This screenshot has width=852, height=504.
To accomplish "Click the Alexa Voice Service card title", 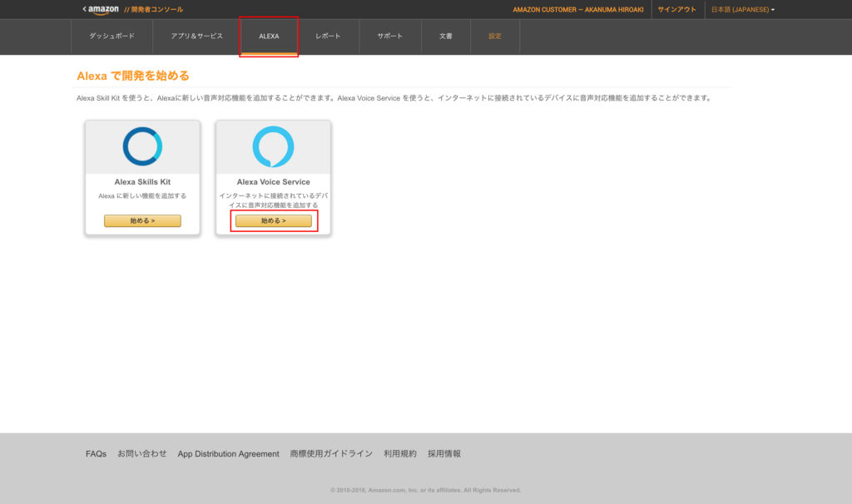I will pyautogui.click(x=273, y=182).
